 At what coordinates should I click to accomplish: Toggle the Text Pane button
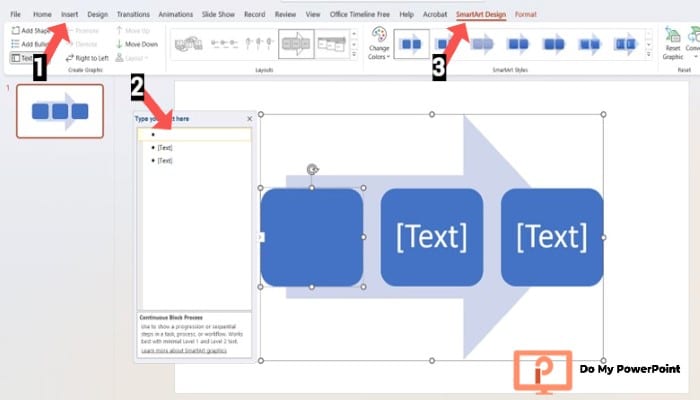click(21, 58)
